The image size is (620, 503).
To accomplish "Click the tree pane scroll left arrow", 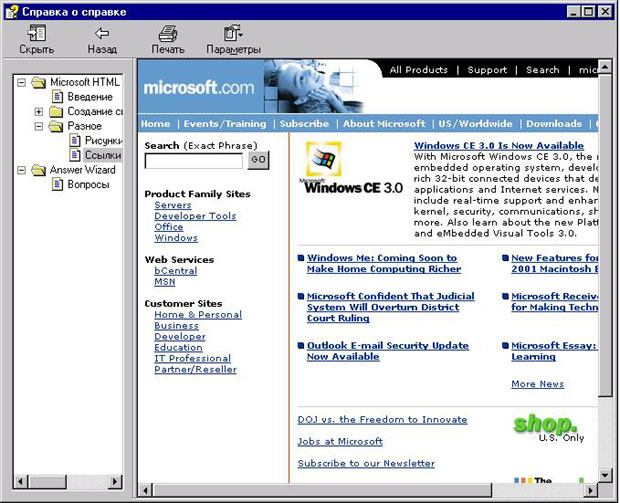I will (x=21, y=482).
